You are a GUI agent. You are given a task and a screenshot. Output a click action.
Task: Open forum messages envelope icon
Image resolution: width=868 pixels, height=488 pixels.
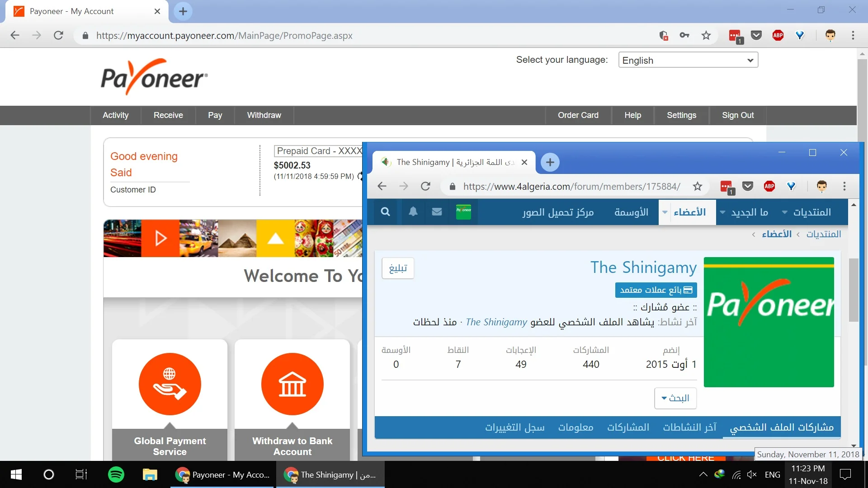437,212
